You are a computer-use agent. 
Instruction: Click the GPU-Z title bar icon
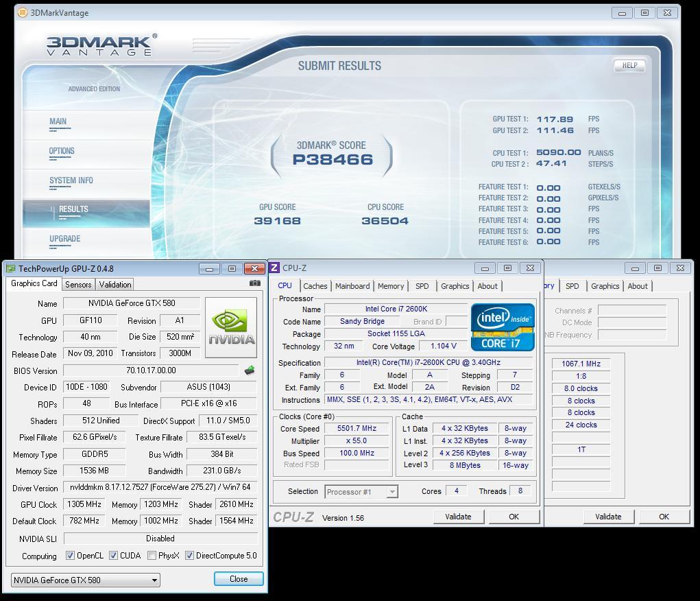pos(10,268)
